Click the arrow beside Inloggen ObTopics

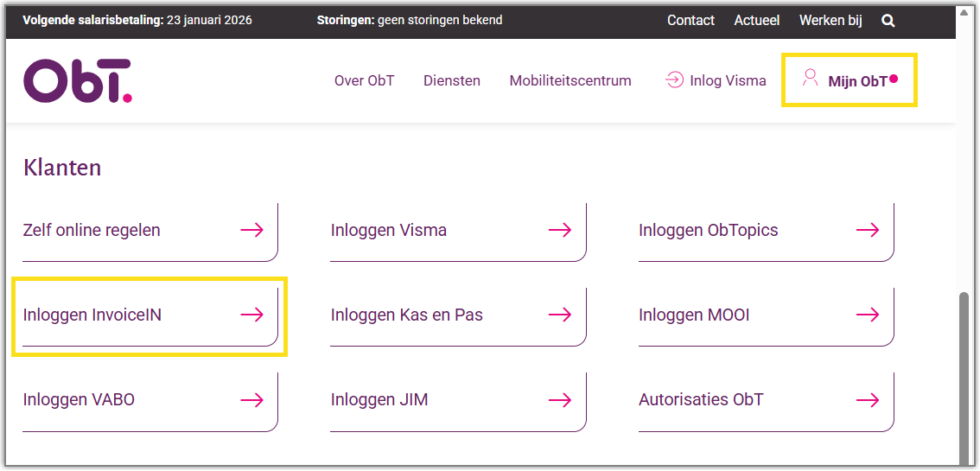pos(868,230)
